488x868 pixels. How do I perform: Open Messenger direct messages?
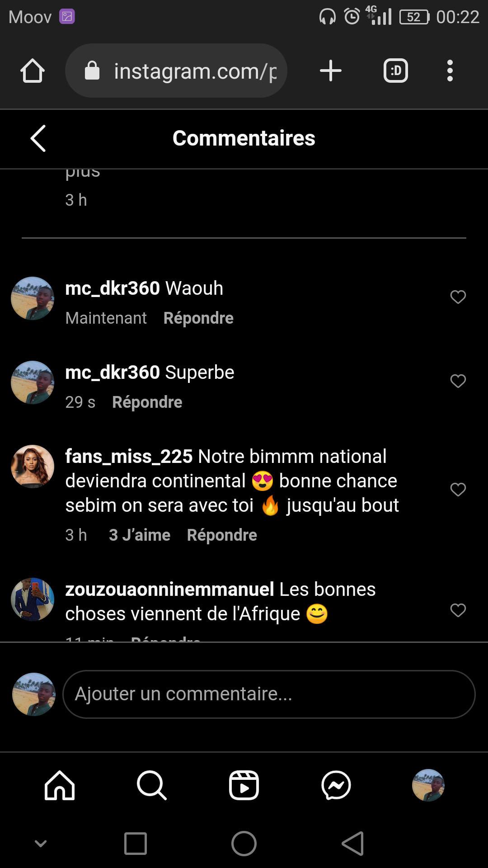336,785
